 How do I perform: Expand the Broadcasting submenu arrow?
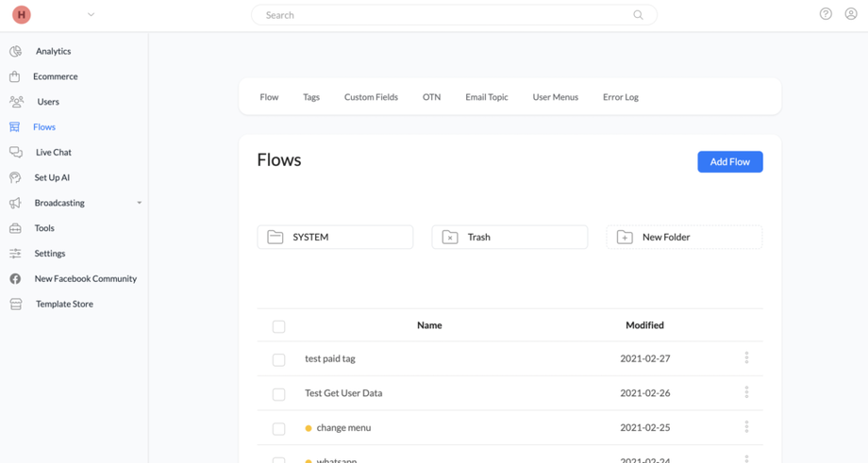click(x=139, y=203)
